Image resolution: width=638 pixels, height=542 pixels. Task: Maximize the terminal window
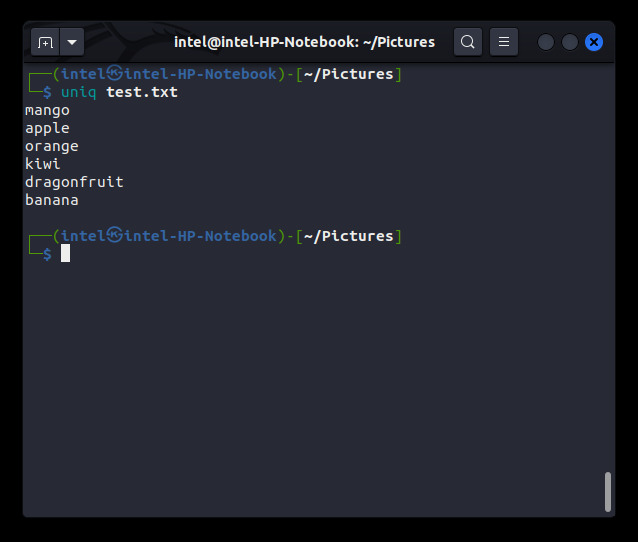pyautogui.click(x=570, y=42)
